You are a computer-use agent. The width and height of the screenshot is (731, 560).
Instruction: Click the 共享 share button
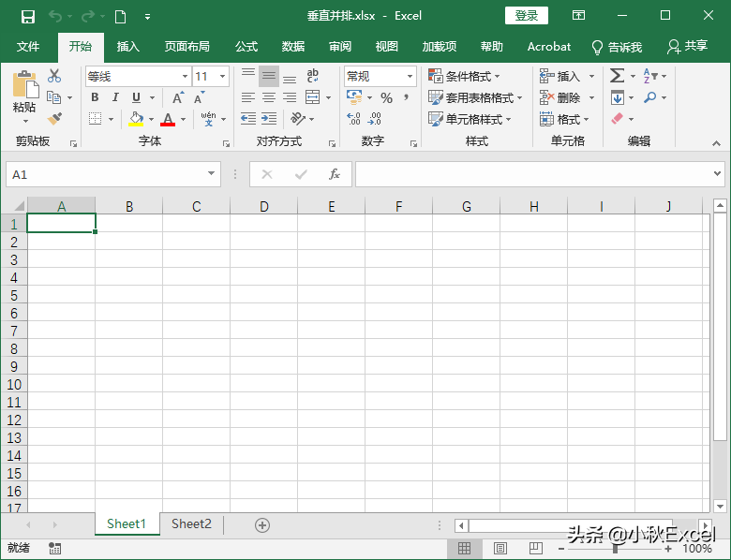click(688, 46)
